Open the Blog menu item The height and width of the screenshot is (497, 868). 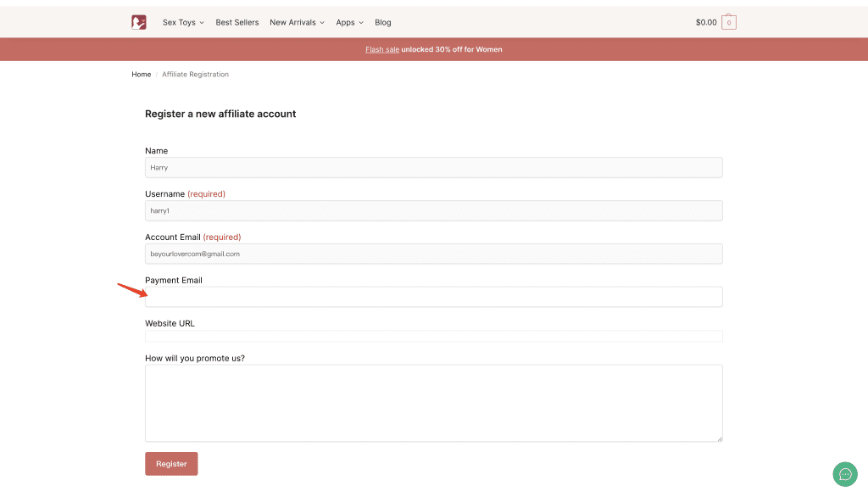383,23
